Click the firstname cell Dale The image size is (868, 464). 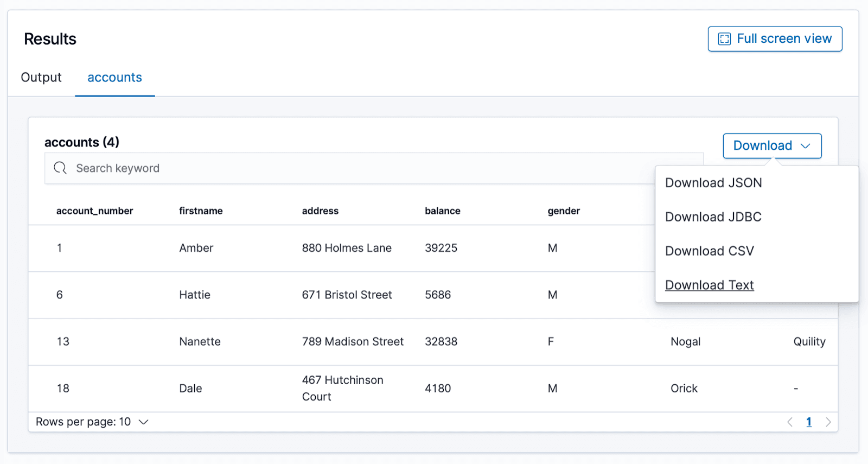pyautogui.click(x=190, y=389)
